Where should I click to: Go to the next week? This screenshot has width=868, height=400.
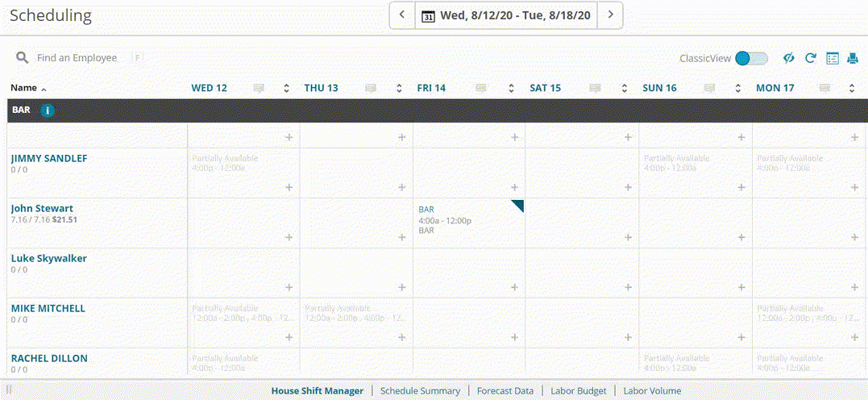pos(610,15)
